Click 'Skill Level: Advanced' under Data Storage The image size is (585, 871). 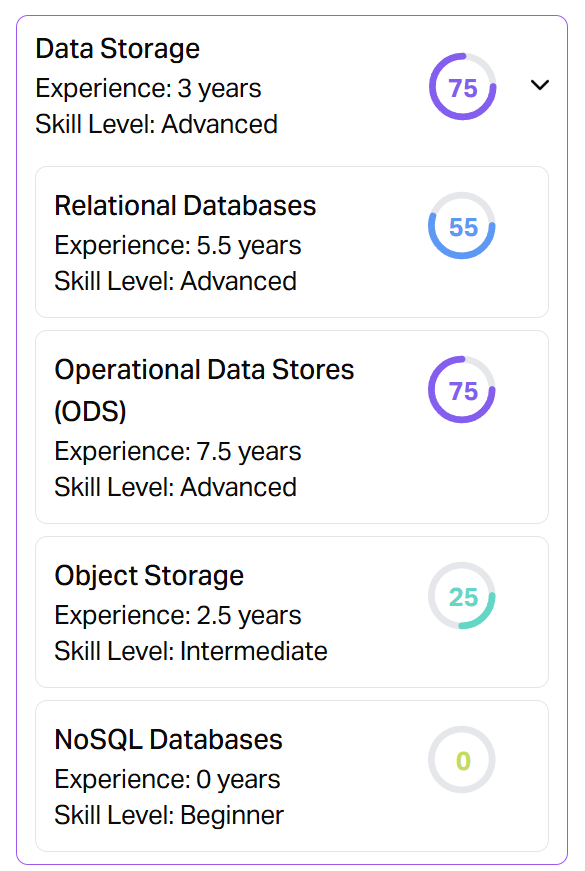coord(156,124)
